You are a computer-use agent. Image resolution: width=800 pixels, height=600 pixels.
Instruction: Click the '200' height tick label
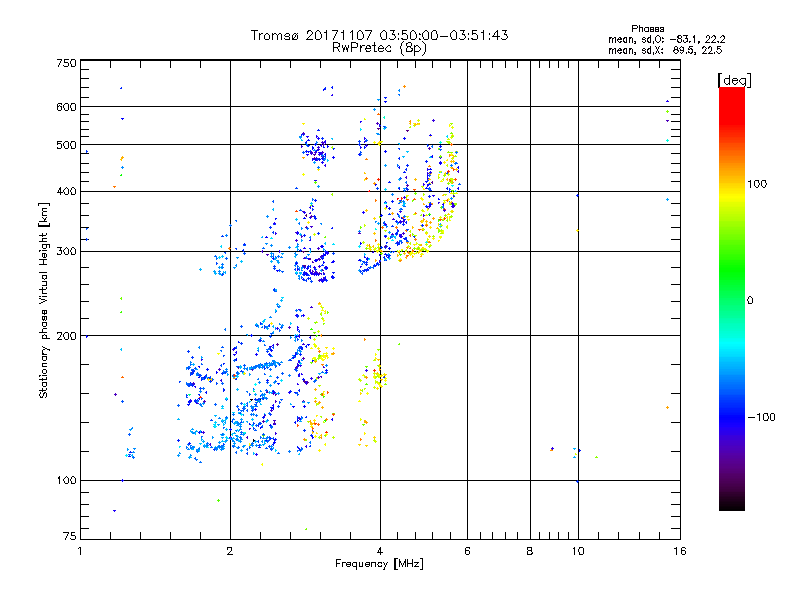(66, 336)
